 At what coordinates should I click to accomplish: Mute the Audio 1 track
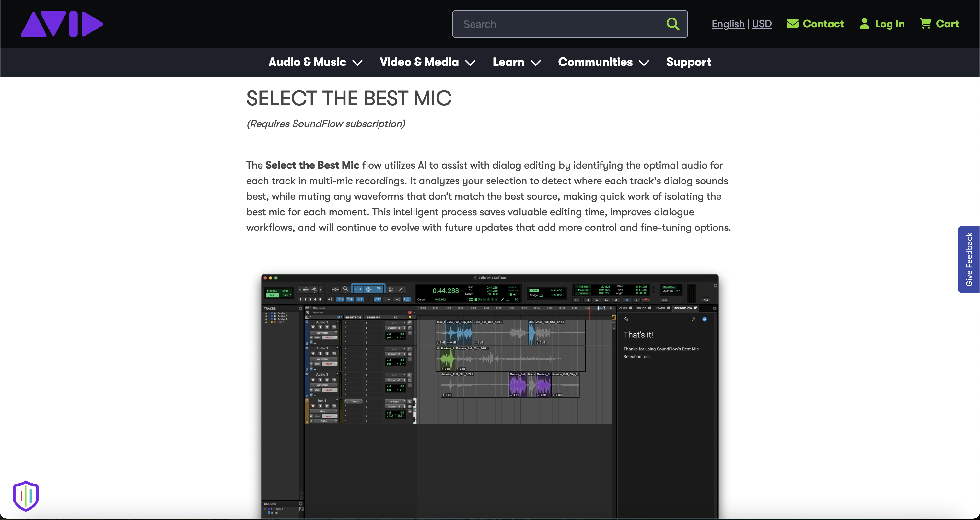tap(334, 327)
